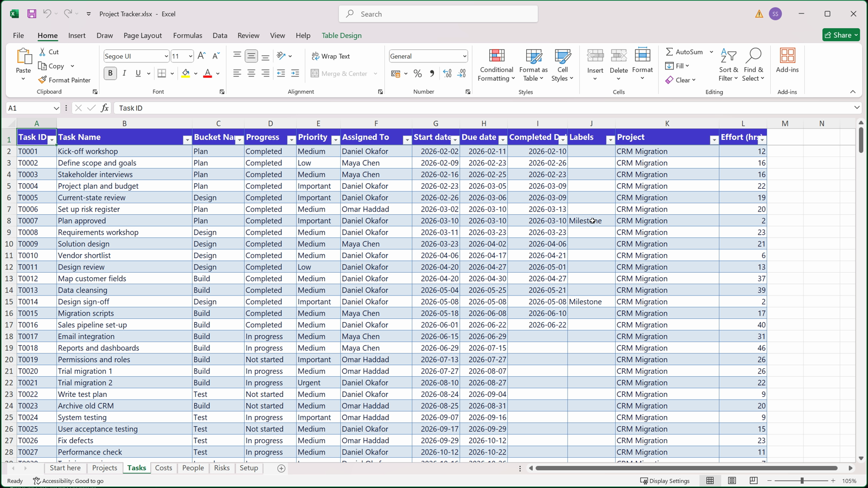The image size is (868, 488).
Task: Open the number format General dropdown
Action: tap(464, 56)
